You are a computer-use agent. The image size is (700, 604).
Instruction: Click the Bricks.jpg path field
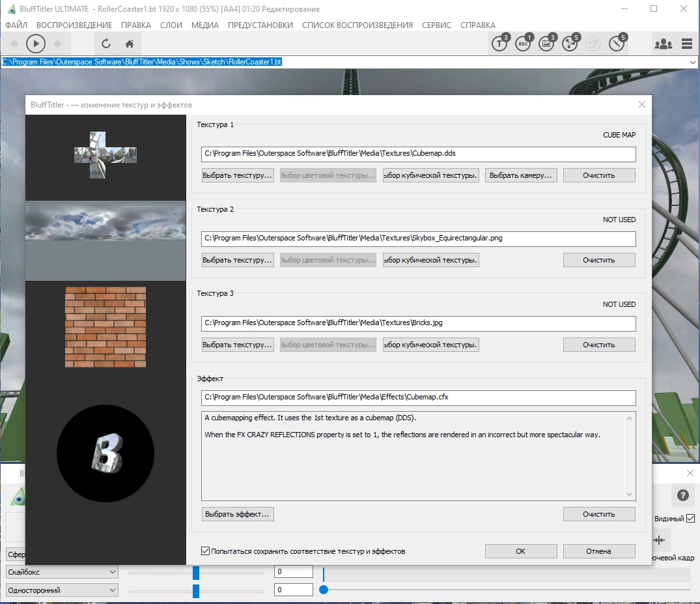point(418,323)
